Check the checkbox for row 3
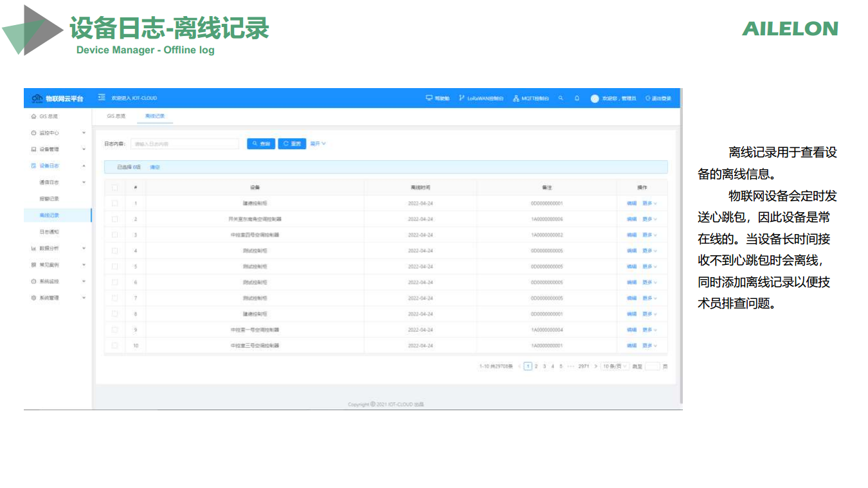The width and height of the screenshot is (868, 488). coord(115,235)
